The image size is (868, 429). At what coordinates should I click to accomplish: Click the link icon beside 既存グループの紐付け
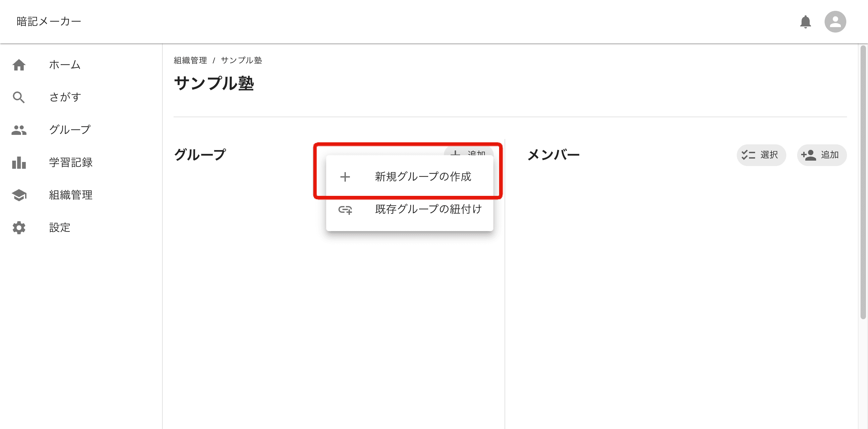(345, 210)
